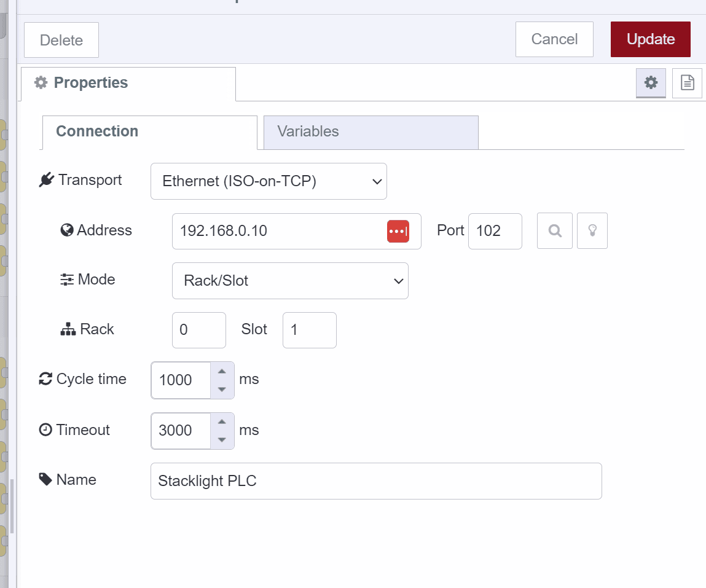Click the lightbulb button near Port
Image resolution: width=706 pixels, height=588 pixels.
coord(592,230)
